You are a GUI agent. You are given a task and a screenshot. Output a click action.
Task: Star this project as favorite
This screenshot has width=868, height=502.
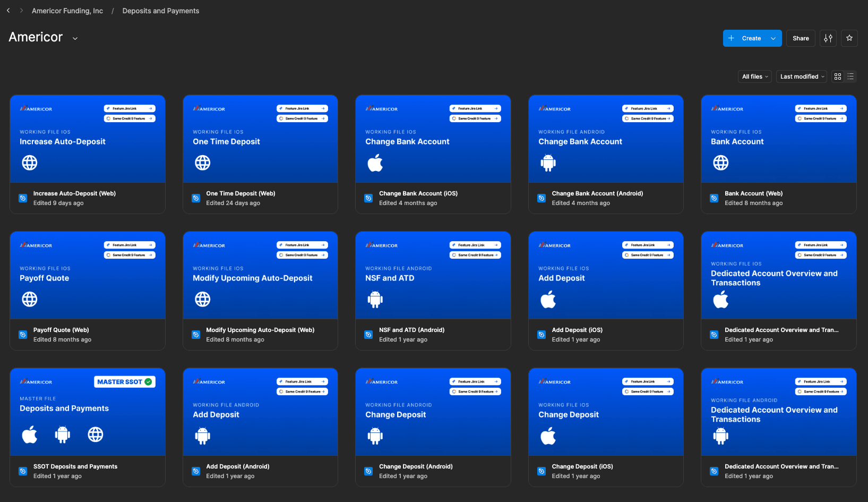click(x=849, y=38)
